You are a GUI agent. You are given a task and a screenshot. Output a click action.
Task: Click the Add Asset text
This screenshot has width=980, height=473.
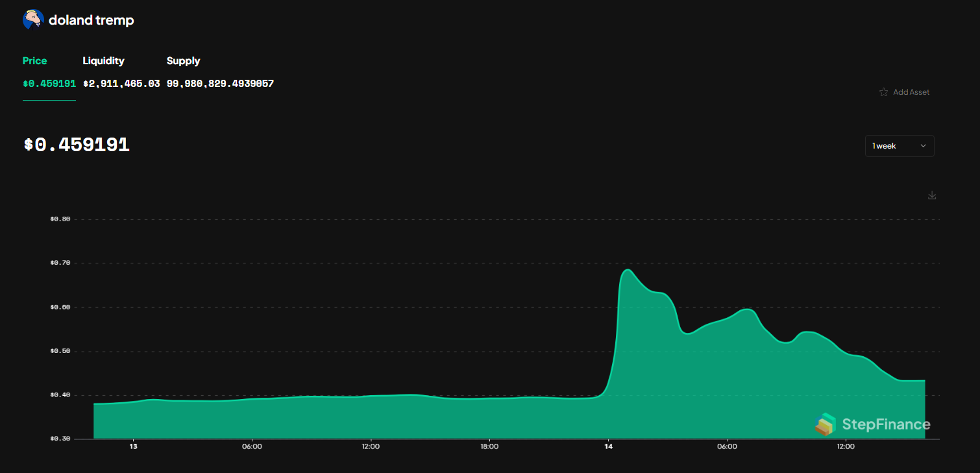click(911, 92)
